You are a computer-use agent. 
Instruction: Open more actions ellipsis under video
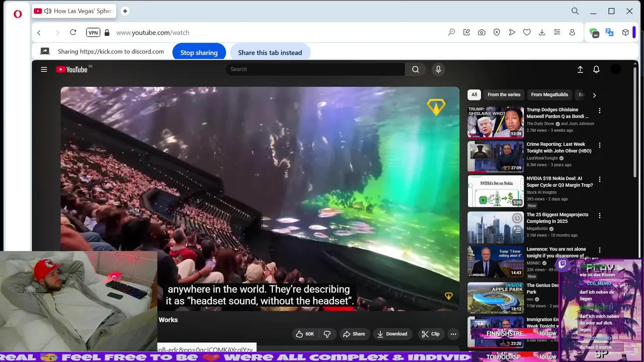pyautogui.click(x=453, y=334)
